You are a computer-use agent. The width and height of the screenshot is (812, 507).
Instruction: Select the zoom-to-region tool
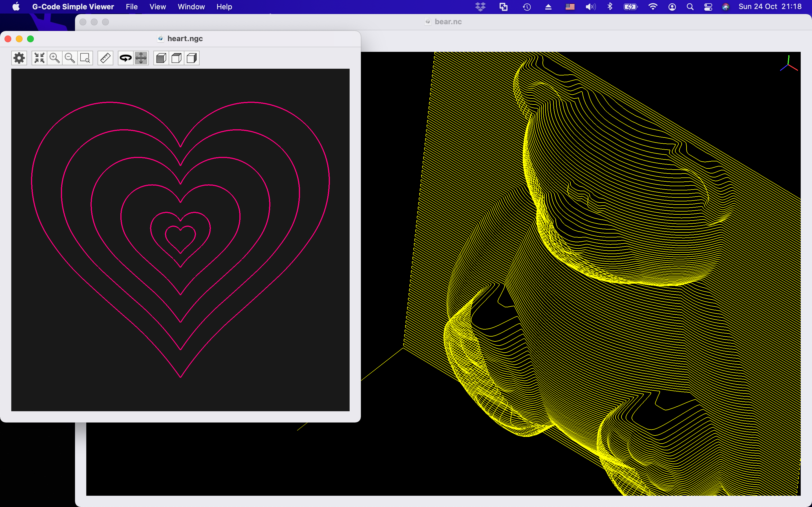85,58
